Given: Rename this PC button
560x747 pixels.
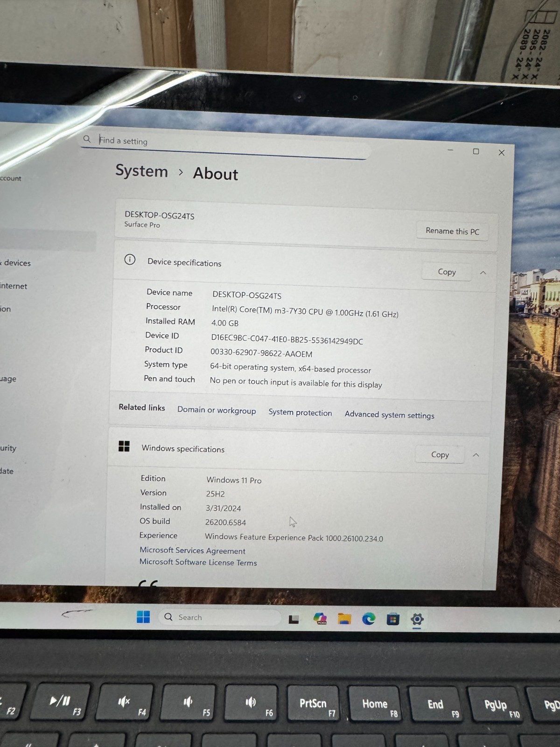Looking at the screenshot, I should (x=452, y=231).
